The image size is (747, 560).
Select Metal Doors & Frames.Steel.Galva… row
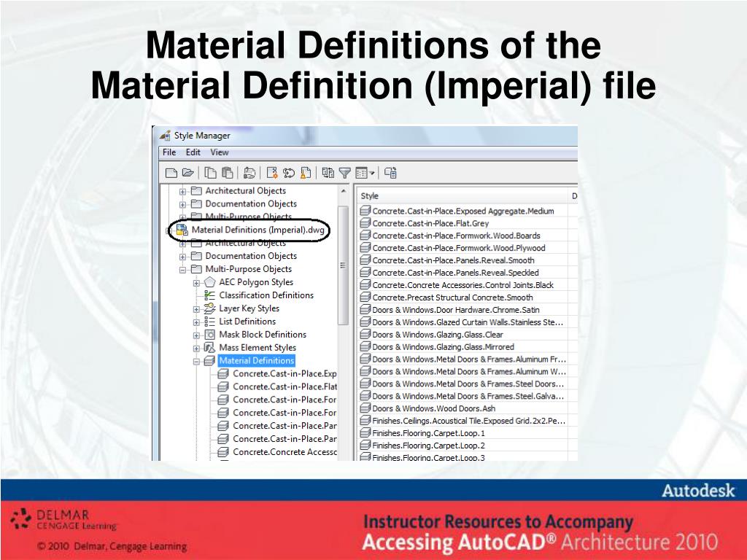463,396
